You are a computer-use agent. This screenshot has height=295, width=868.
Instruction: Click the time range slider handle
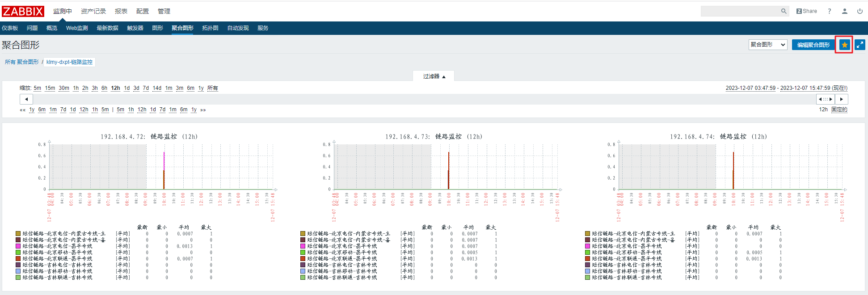pyautogui.click(x=825, y=99)
